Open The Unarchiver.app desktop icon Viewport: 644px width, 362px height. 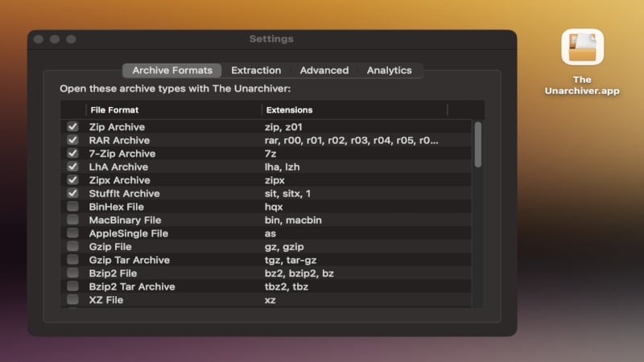(x=582, y=47)
